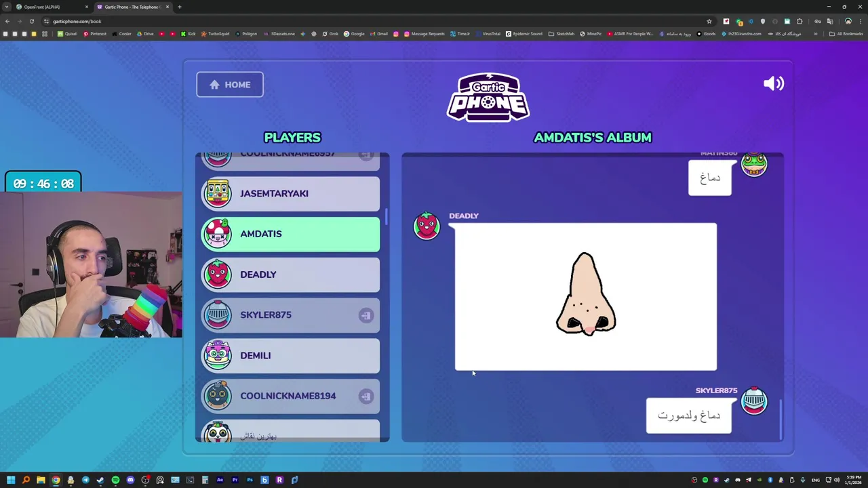868x488 pixels.
Task: Click DEADLY's strawberry avatar in the album
Action: (427, 226)
